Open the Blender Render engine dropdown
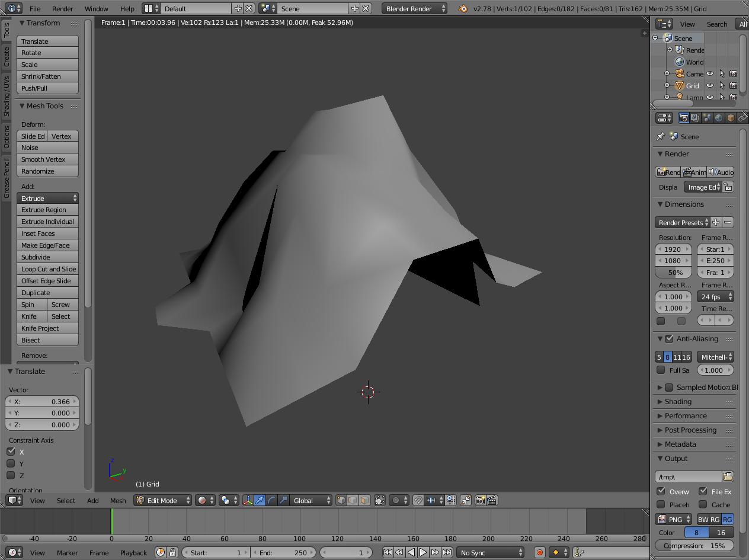This screenshot has height=560, width=749. click(415, 8)
